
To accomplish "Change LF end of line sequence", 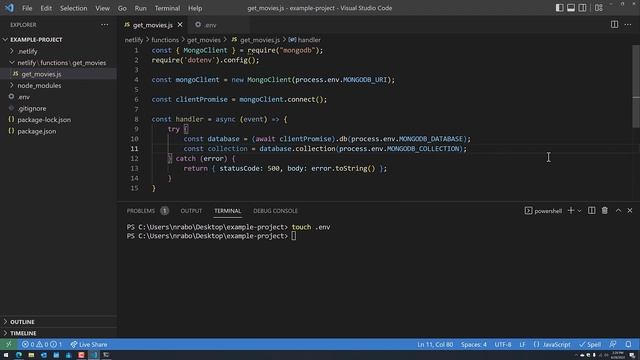I will point(522,344).
